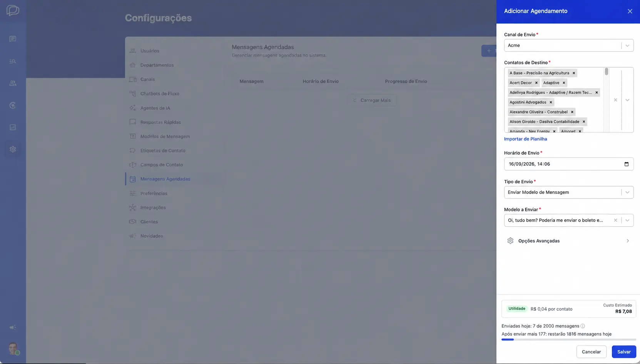Viewport: 640px width, 364px height.
Task: Click the daily message quota progress bar
Action: (568, 339)
